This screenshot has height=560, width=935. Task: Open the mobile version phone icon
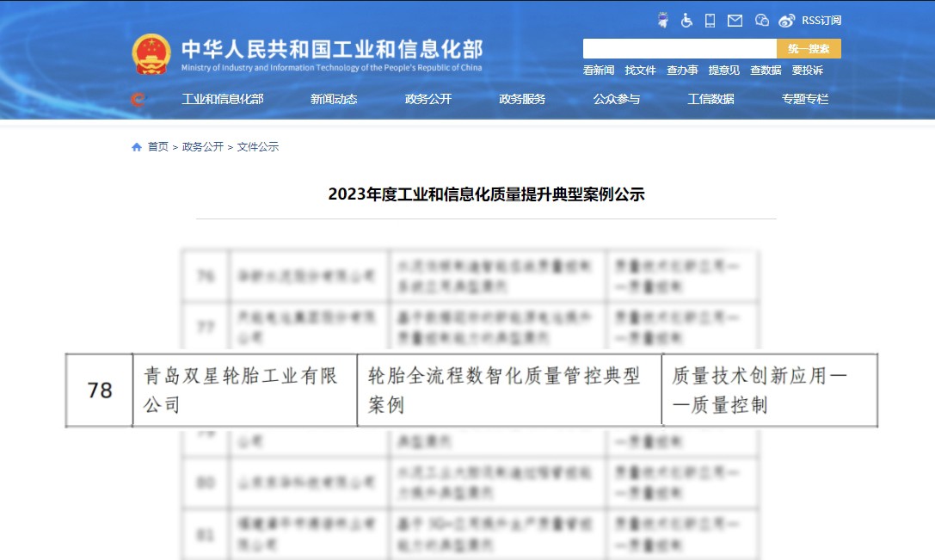(710, 21)
